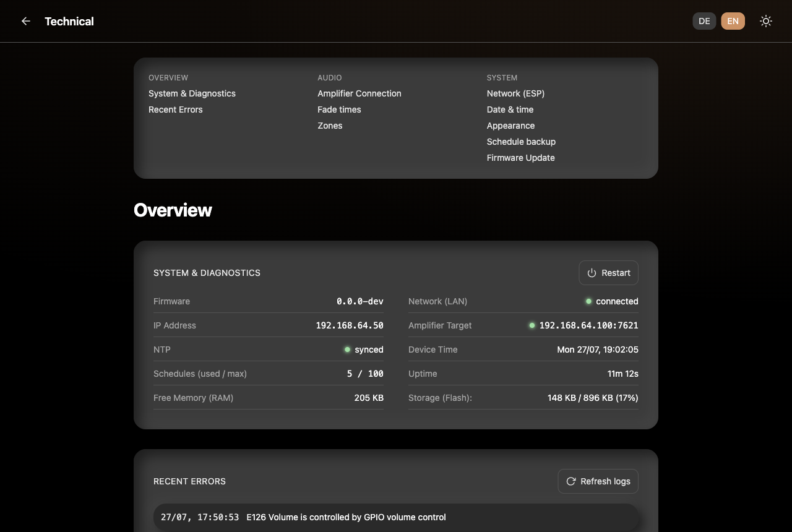The height and width of the screenshot is (532, 792).
Task: Click the AUDIO category label
Action: click(x=330, y=78)
